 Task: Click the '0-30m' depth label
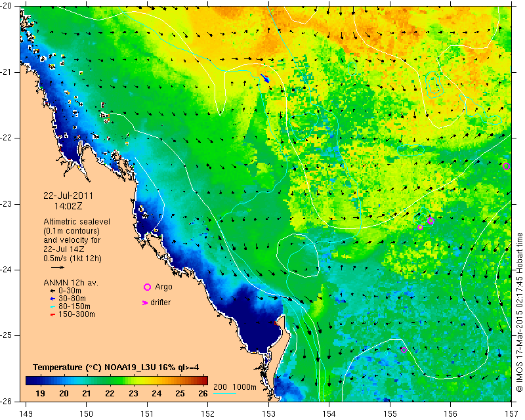tap(70, 291)
